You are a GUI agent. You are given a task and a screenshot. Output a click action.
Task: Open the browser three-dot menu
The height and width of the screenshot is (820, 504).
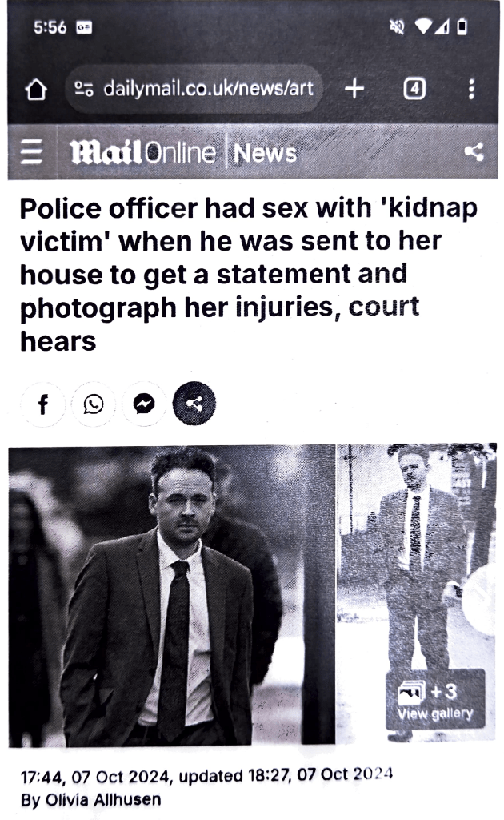tap(471, 90)
